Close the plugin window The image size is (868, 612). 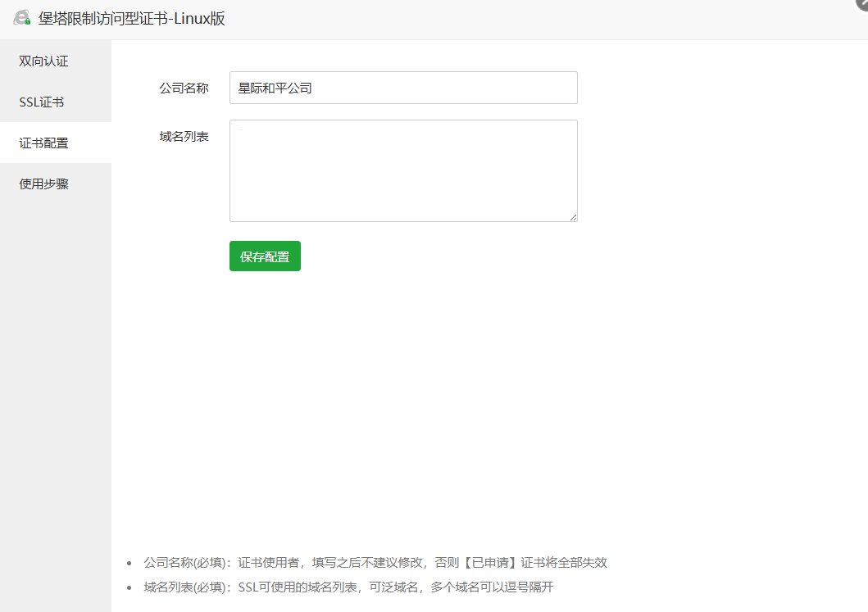pos(862,5)
